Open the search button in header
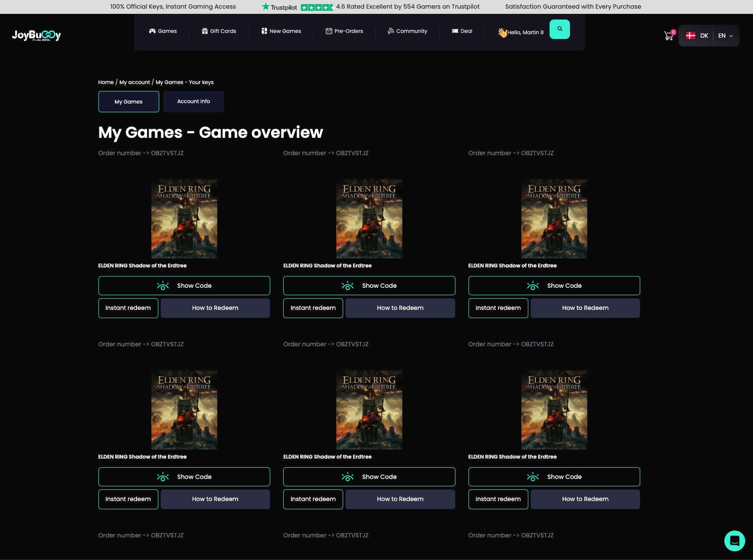This screenshot has height=560, width=753. click(560, 29)
